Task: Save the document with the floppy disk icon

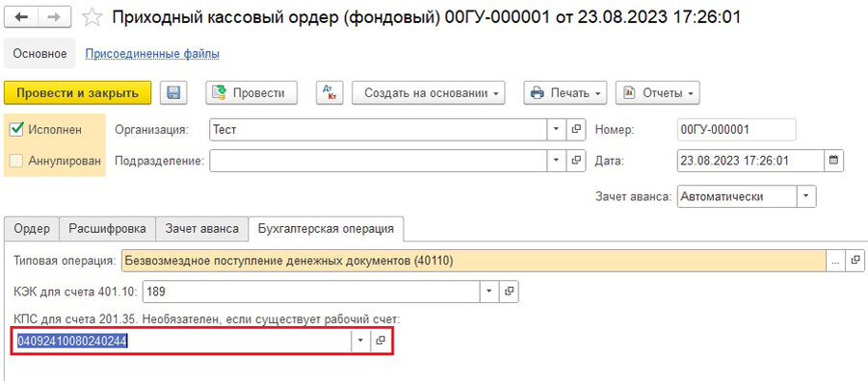Action: point(174,93)
